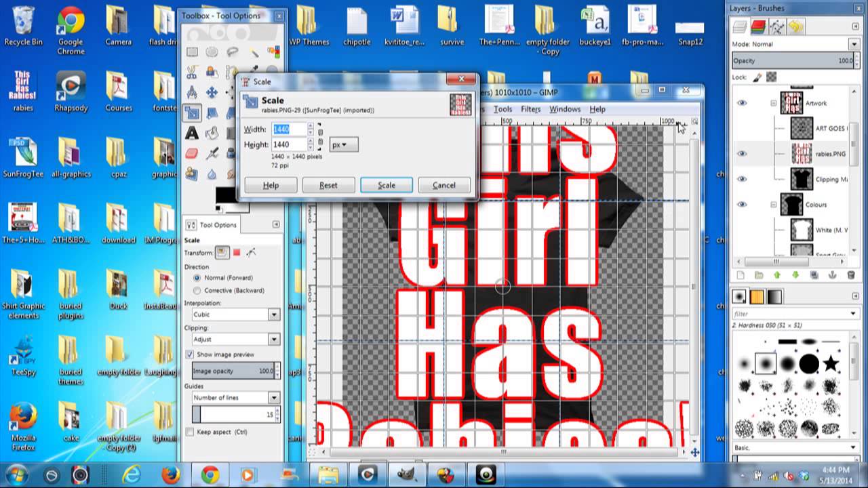Choose the Free Select lasso tool

click(x=232, y=52)
